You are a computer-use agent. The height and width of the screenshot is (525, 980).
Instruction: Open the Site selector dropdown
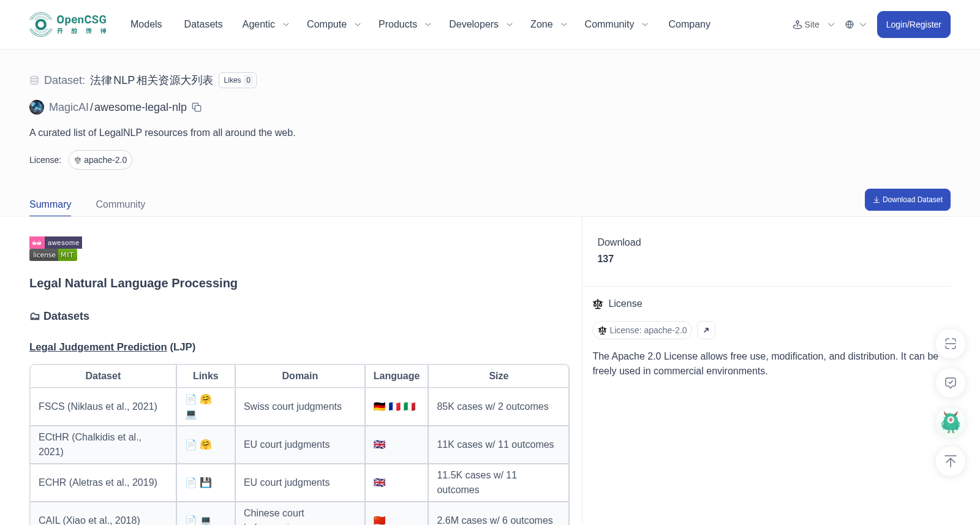click(x=813, y=25)
